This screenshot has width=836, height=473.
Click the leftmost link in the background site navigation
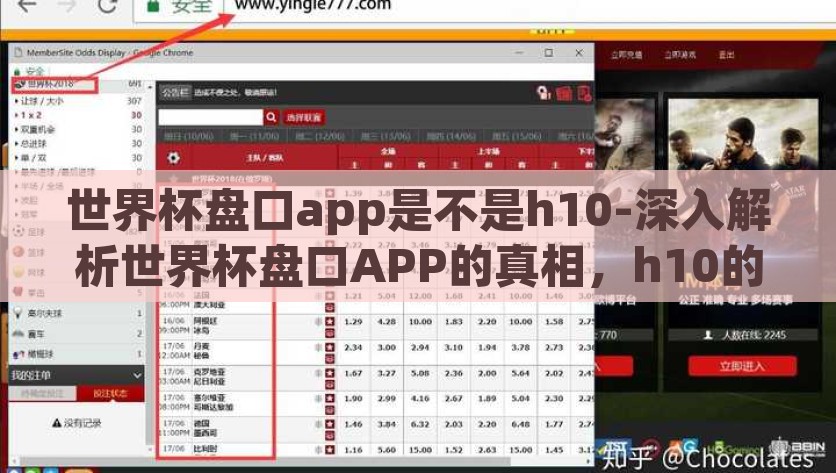click(626, 55)
